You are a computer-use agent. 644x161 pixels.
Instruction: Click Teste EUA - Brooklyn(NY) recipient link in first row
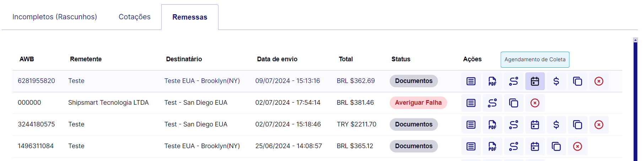[202, 81]
